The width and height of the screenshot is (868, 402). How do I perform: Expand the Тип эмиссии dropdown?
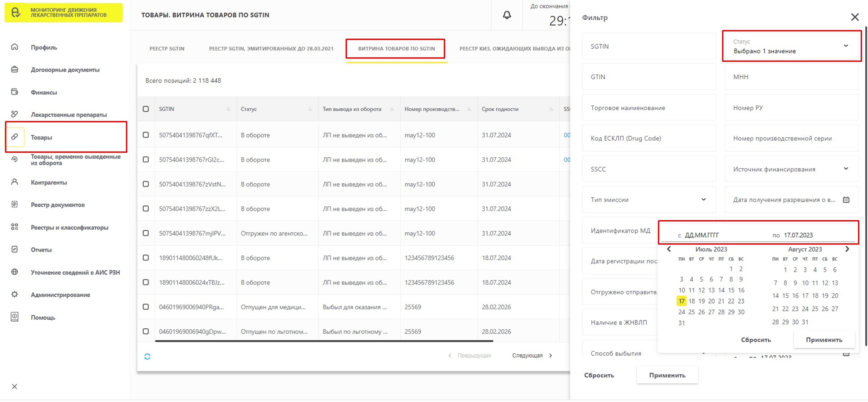click(x=703, y=199)
